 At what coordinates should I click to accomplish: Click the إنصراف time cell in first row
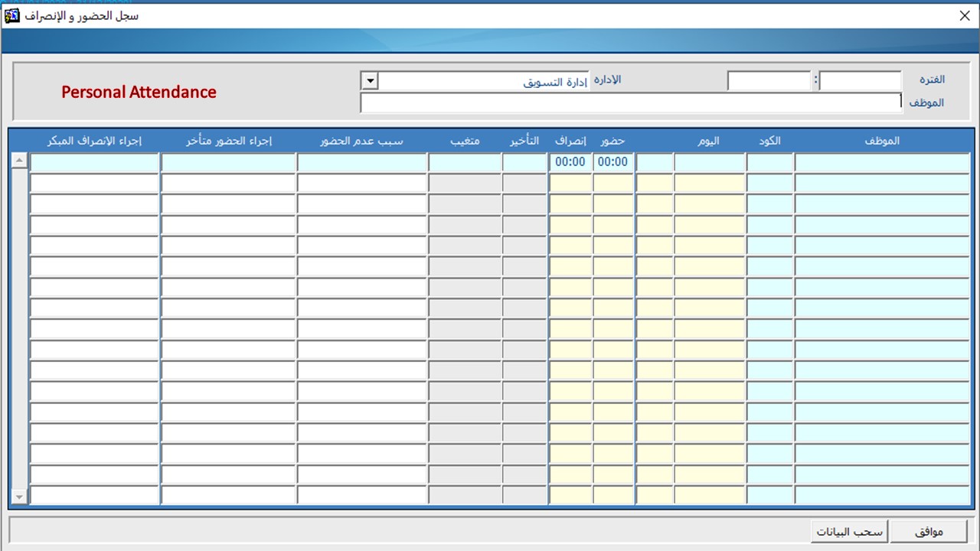click(570, 162)
